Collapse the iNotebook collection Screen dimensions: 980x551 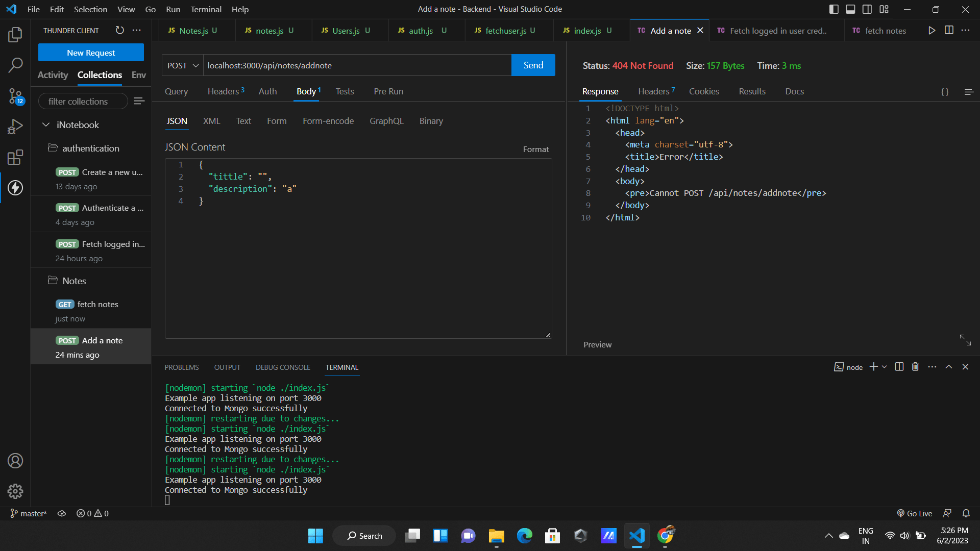click(x=46, y=124)
